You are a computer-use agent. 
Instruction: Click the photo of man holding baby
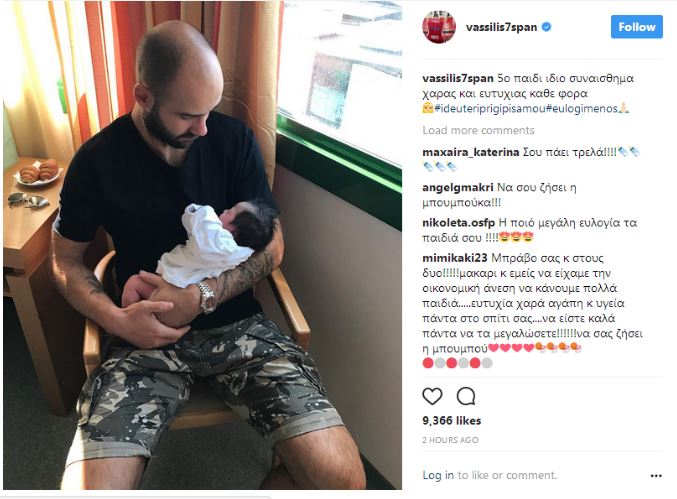coord(202,245)
